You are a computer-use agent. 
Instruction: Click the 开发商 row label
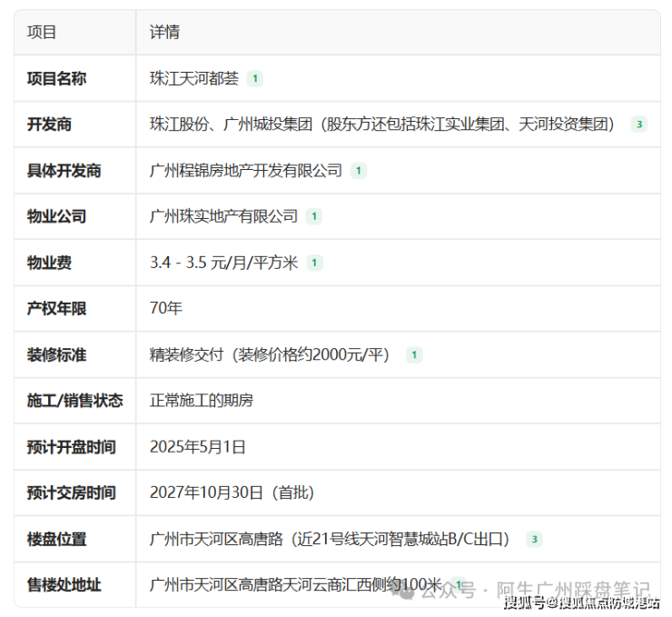pos(49,124)
